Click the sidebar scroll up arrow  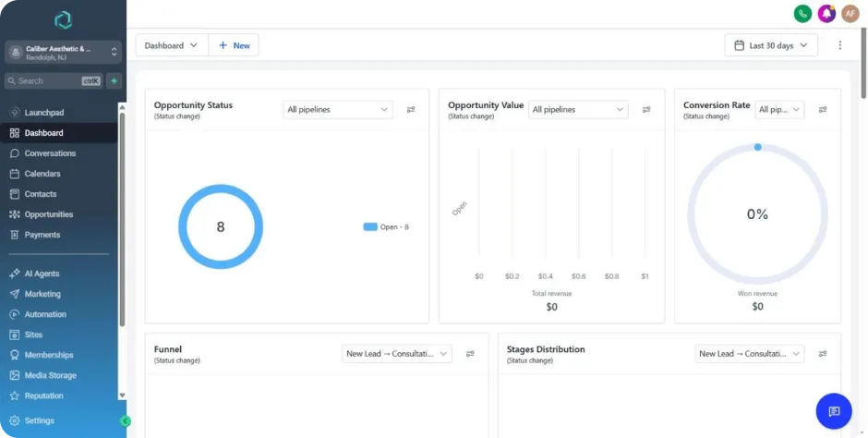pos(122,107)
